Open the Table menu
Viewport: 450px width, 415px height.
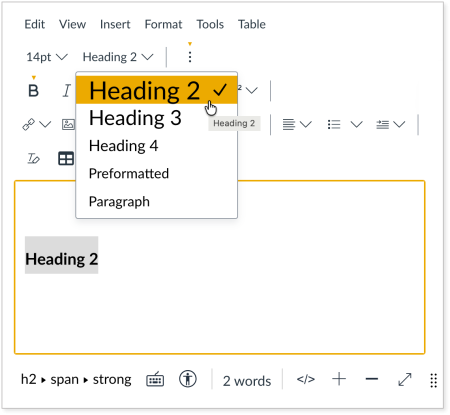click(x=252, y=24)
